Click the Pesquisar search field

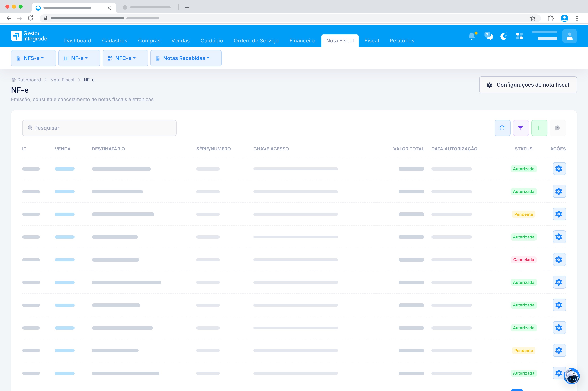coord(99,128)
